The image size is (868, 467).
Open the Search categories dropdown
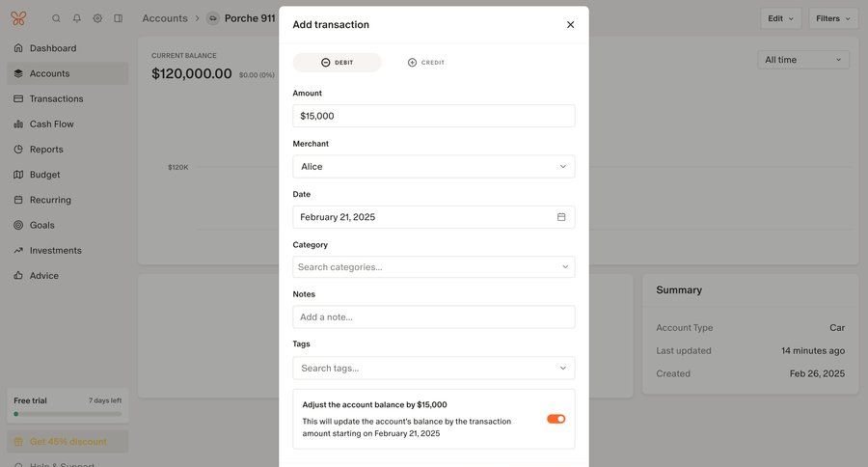click(x=433, y=267)
